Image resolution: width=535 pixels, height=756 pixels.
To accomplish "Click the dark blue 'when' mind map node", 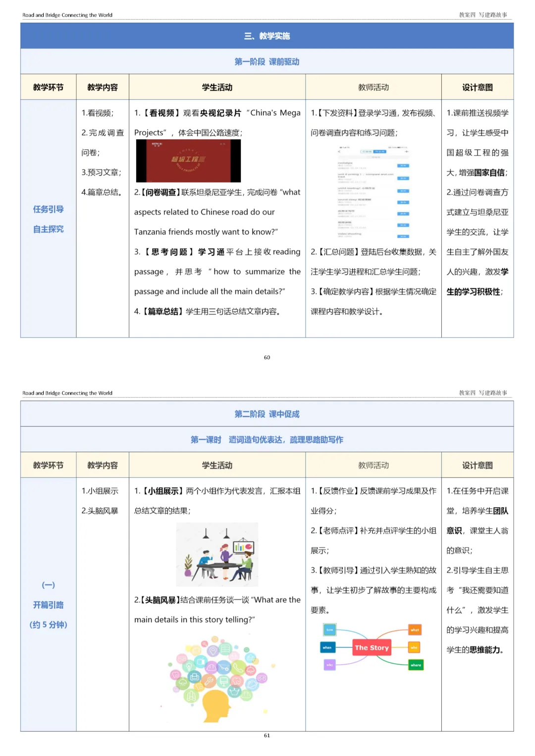I will (327, 647).
